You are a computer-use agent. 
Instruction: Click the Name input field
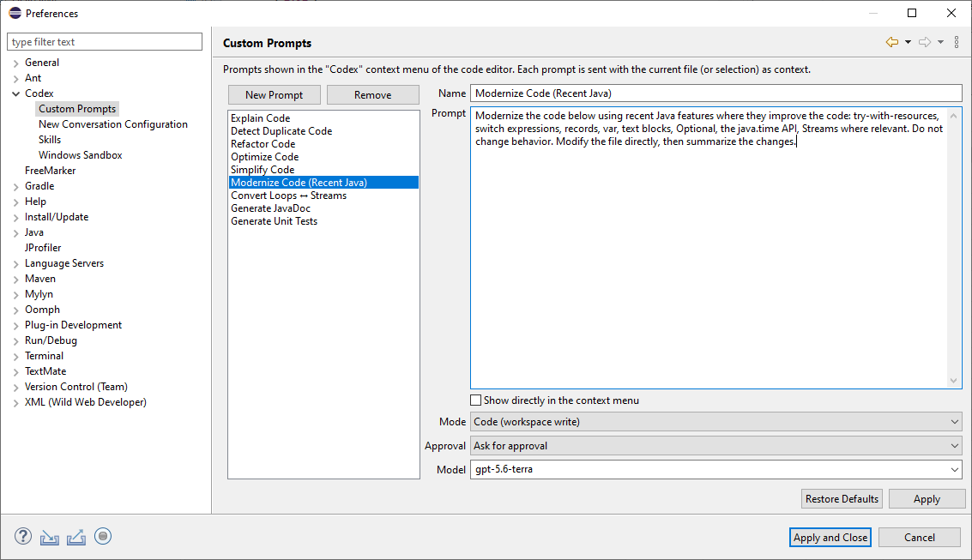pyautogui.click(x=716, y=93)
